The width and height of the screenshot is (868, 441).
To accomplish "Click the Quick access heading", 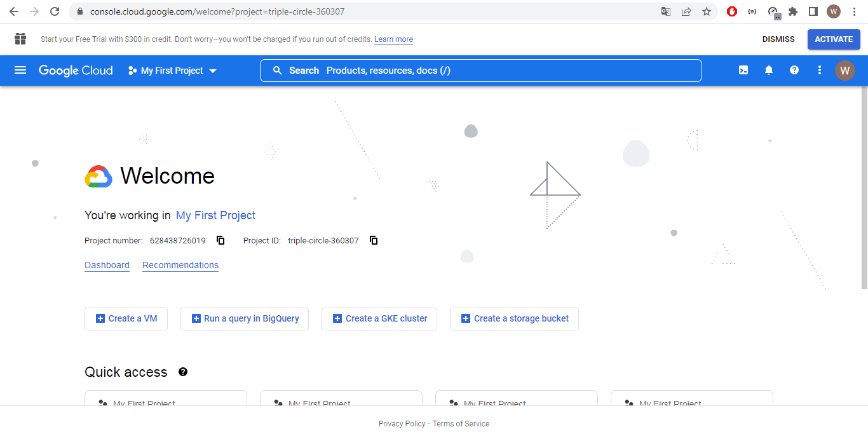I will click(126, 372).
